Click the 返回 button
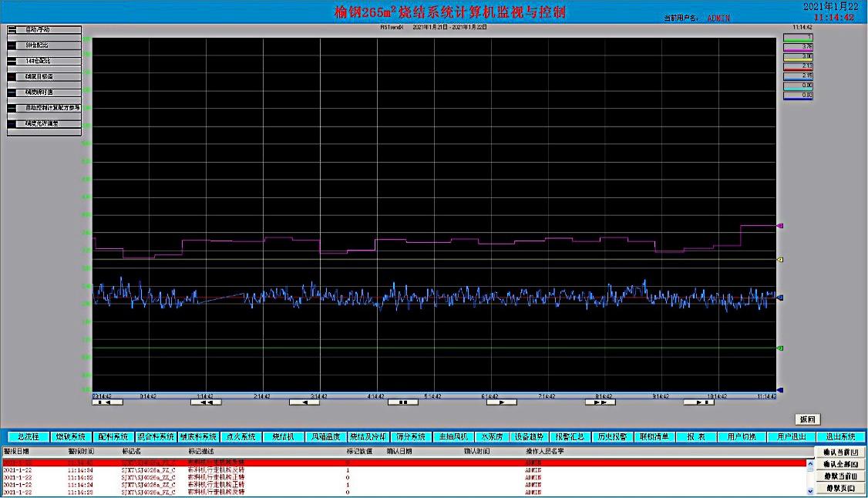The height and width of the screenshot is (498, 868). tap(807, 419)
